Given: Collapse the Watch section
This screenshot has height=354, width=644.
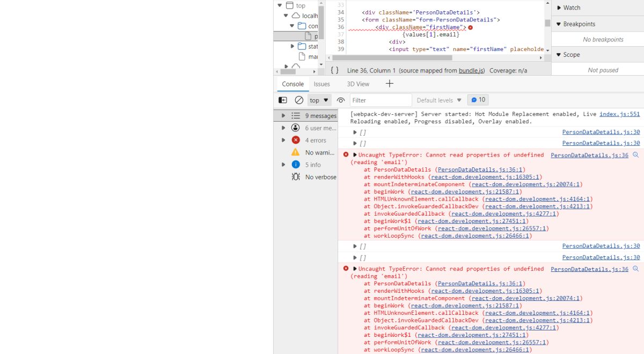Looking at the screenshot, I should pos(559,8).
